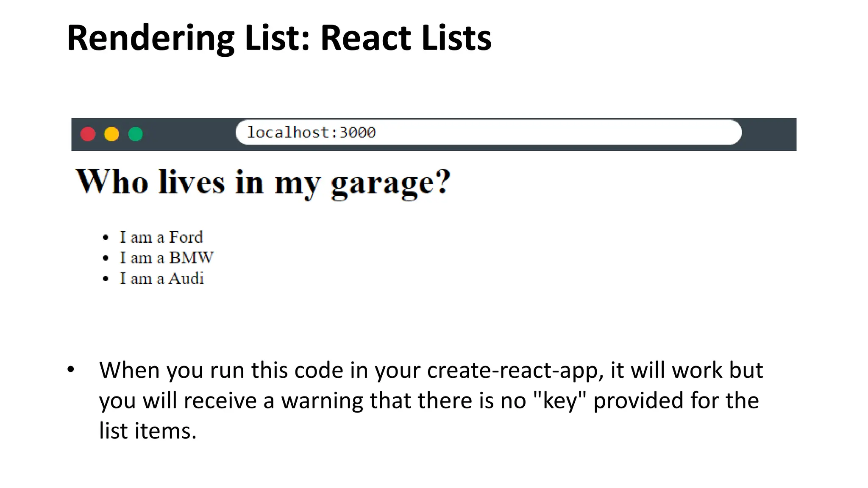The width and height of the screenshot is (868, 488).
Task: Click the localhost:3000 address bar
Action: pos(488,132)
